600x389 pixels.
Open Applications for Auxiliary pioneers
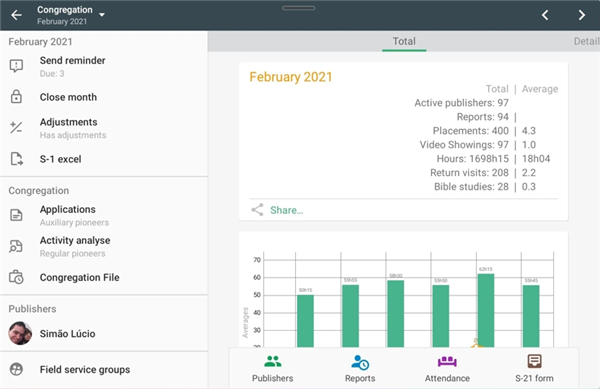pos(104,215)
